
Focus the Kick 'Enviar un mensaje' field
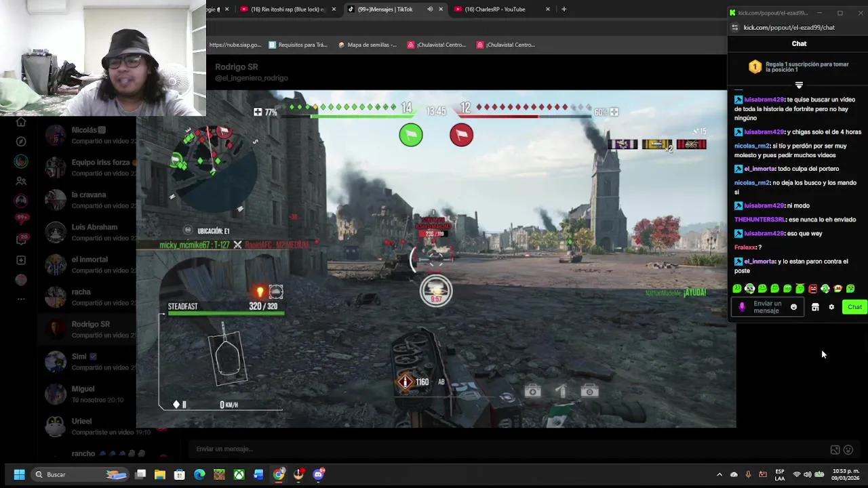tap(768, 307)
